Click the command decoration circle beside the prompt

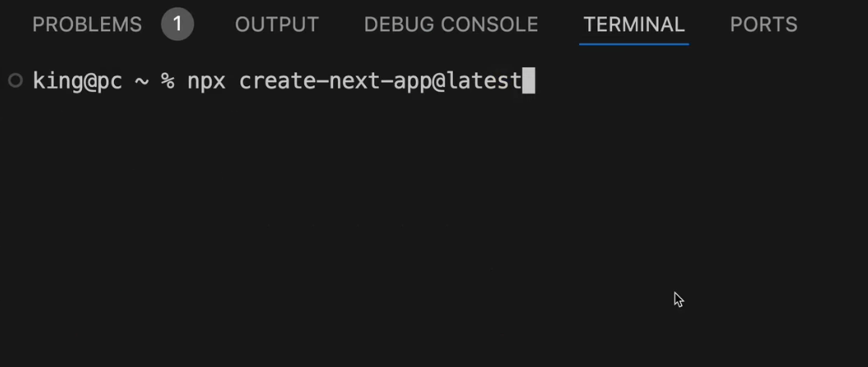click(x=15, y=80)
